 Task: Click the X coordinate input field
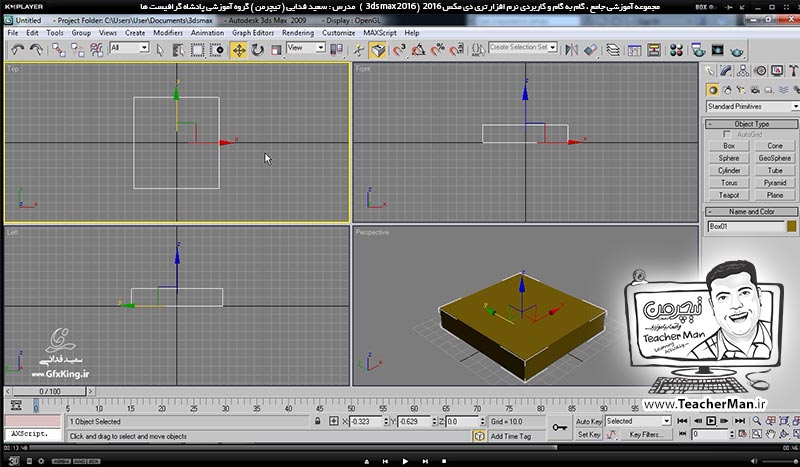(365, 422)
